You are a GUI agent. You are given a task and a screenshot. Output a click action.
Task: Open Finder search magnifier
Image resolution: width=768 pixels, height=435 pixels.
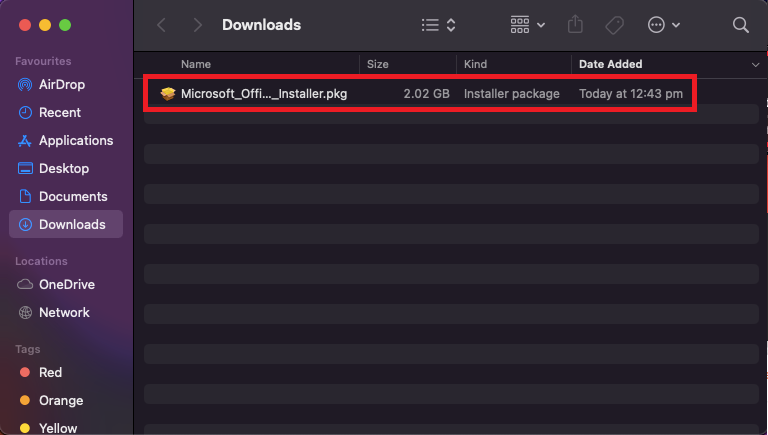pyautogui.click(x=741, y=25)
